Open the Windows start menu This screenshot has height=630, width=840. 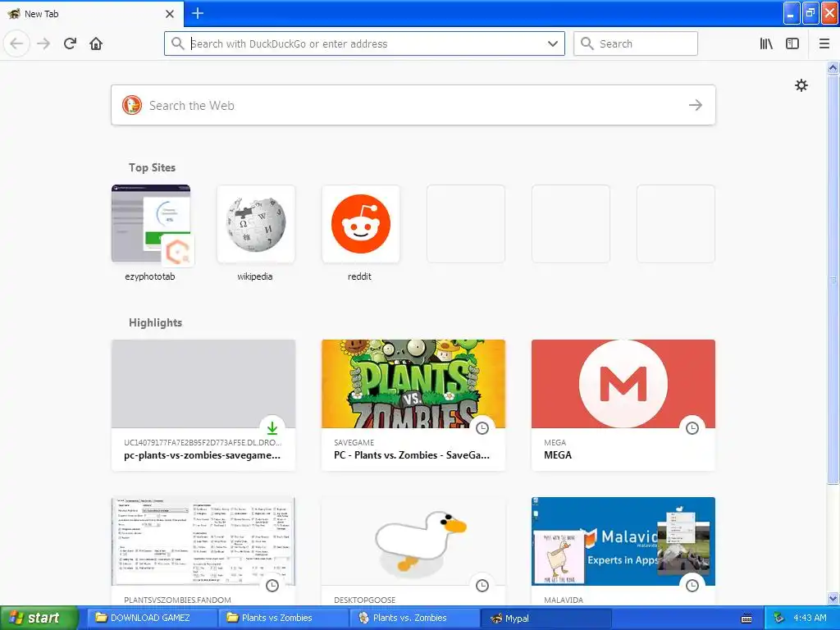pos(39,618)
